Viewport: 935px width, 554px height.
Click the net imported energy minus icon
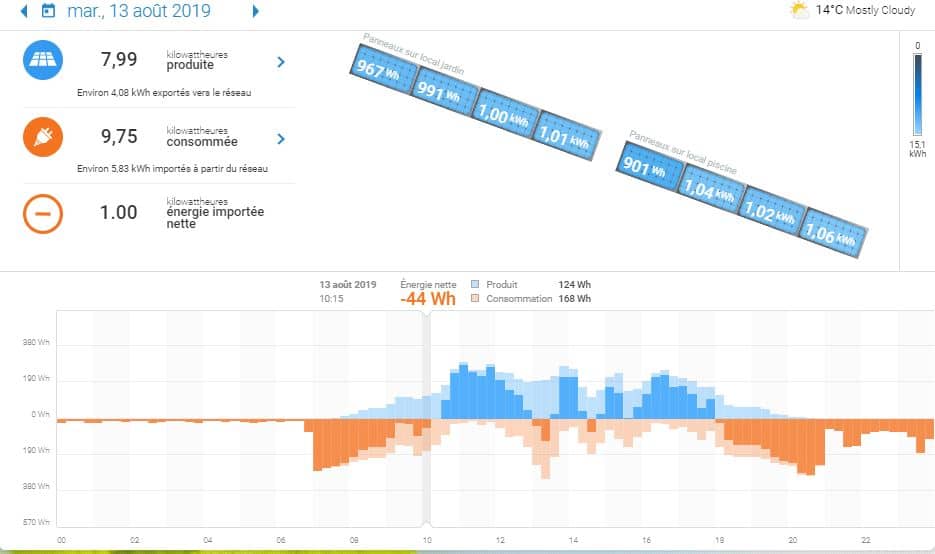(42, 213)
